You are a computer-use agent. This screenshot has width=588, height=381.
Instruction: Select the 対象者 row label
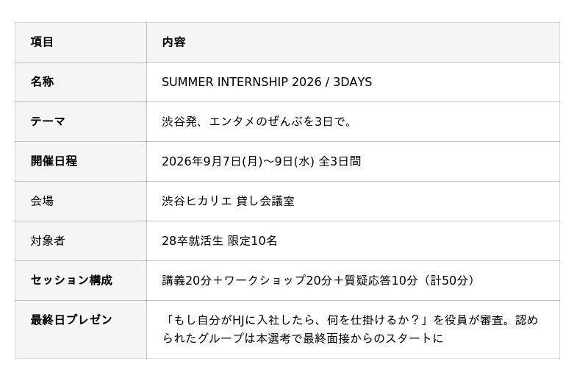coord(48,241)
